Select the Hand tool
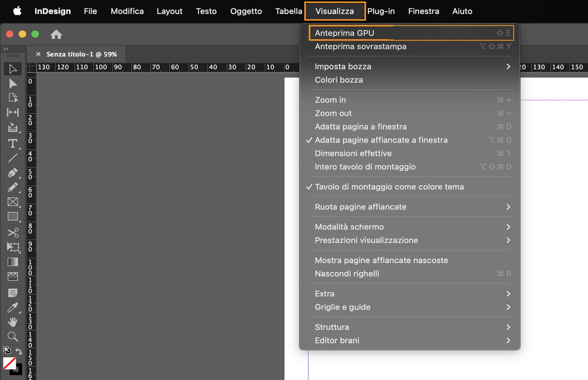Image resolution: width=588 pixels, height=380 pixels. [x=13, y=322]
